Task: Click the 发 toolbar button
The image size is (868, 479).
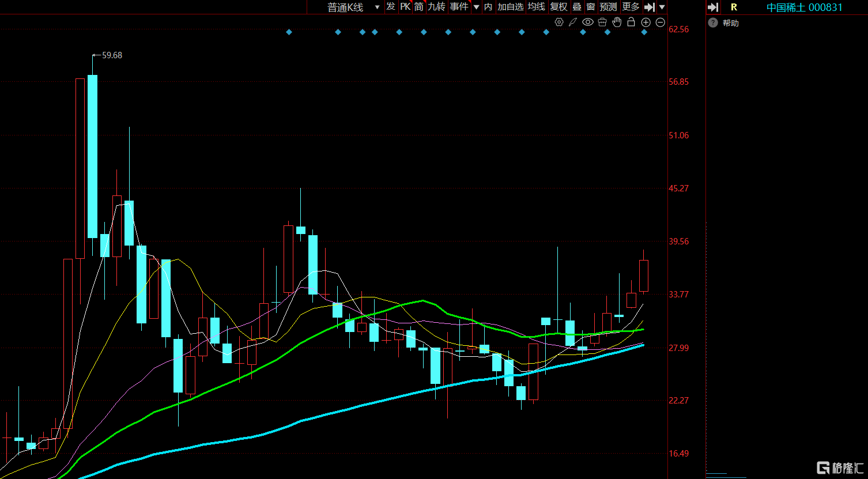Action: [391, 7]
